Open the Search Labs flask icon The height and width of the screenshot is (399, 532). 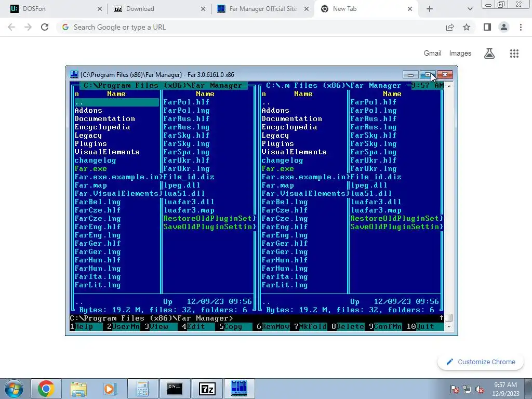(489, 54)
